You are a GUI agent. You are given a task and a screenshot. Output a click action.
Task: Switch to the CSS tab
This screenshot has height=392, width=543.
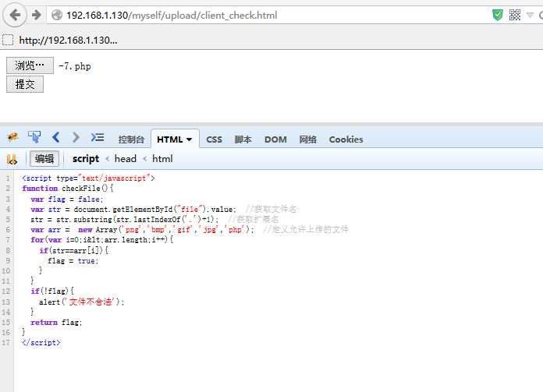click(x=214, y=139)
